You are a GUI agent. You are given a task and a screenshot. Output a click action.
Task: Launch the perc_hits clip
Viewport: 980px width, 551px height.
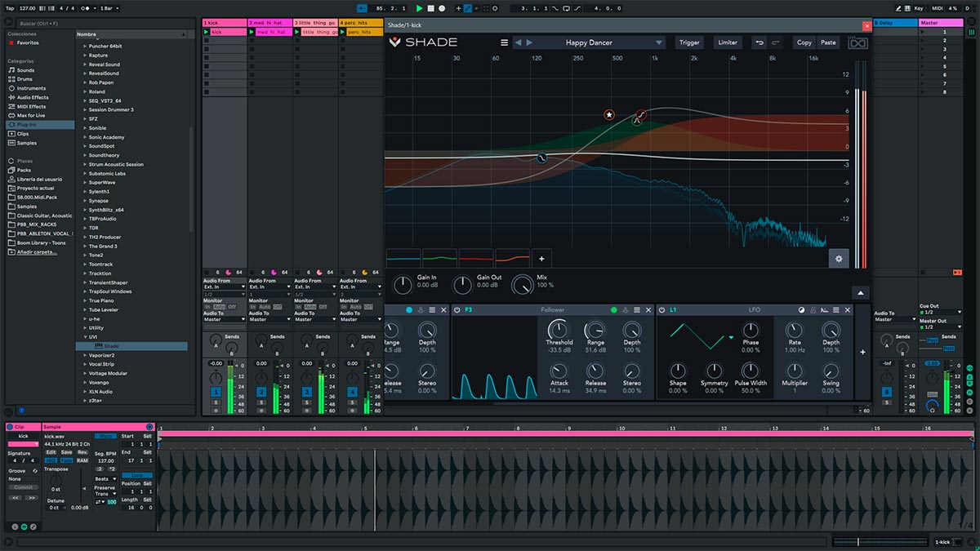[x=343, y=32]
